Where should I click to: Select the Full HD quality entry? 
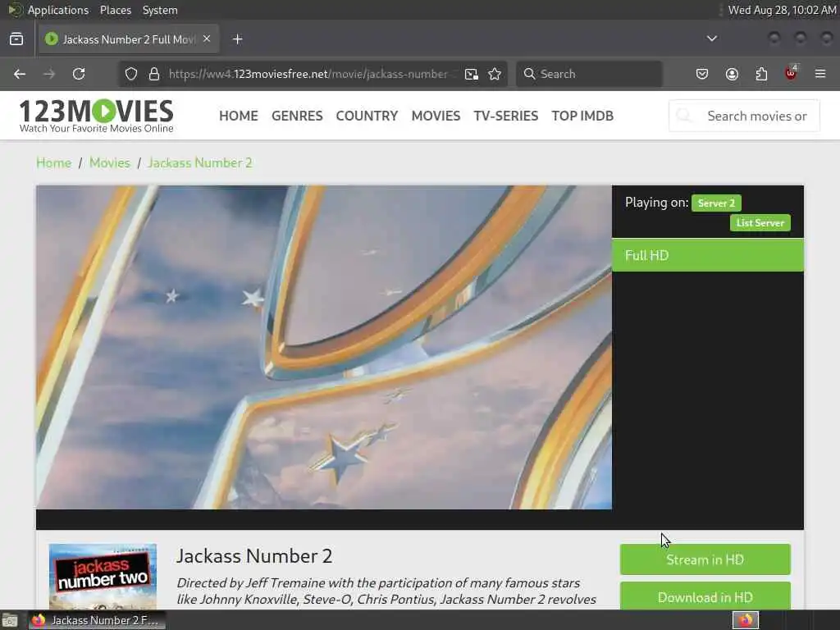coord(708,255)
